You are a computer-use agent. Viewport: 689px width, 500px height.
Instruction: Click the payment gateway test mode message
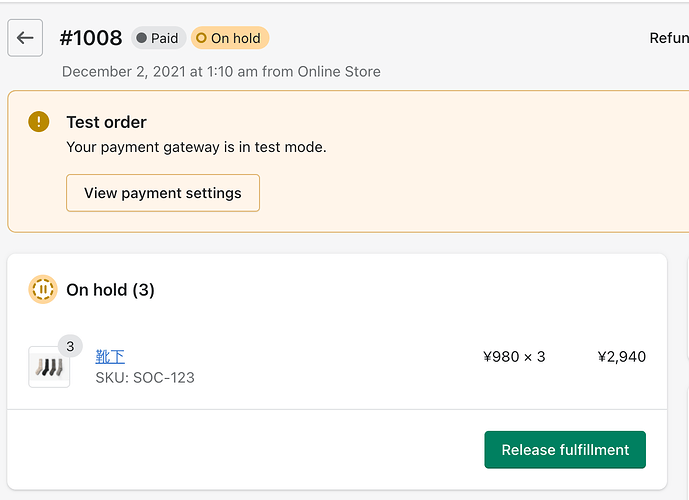pos(196,147)
